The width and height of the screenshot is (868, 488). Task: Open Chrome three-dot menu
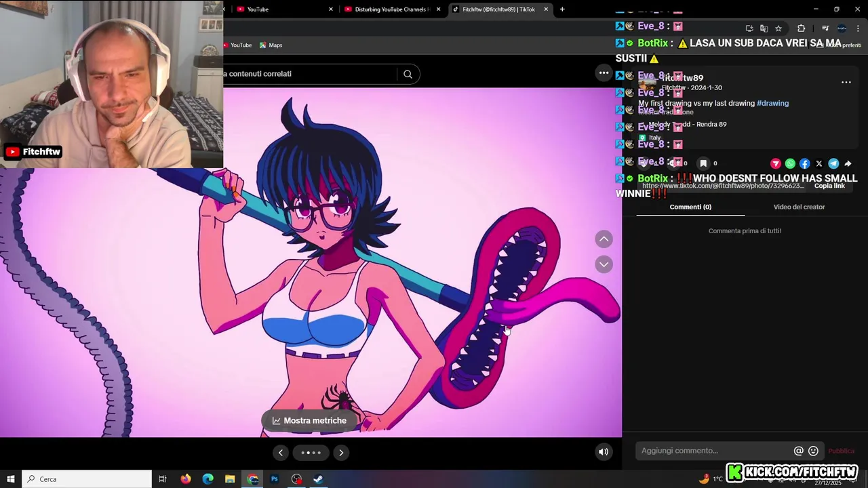coord(858,28)
